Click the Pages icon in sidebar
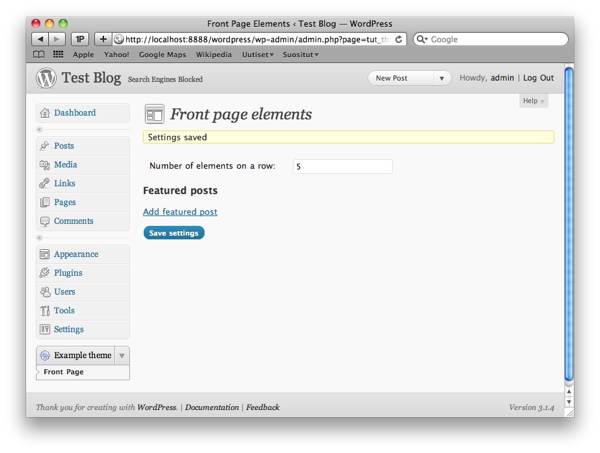The image size is (600, 453). coord(45,202)
